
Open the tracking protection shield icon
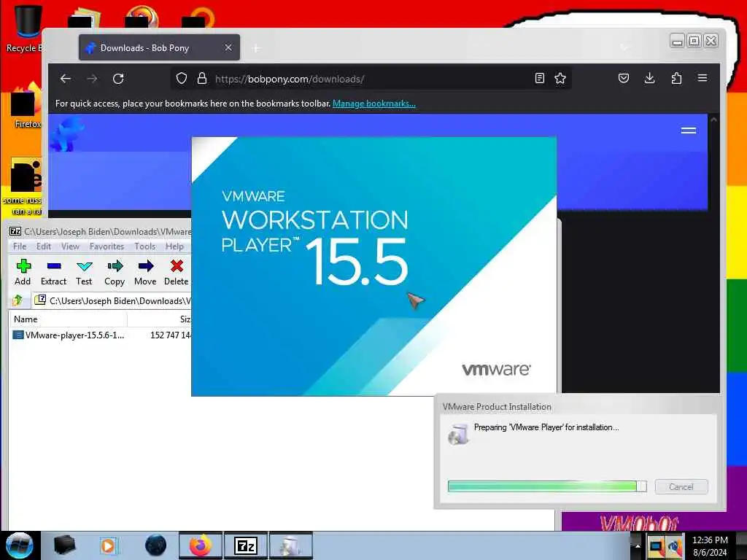coord(182,79)
